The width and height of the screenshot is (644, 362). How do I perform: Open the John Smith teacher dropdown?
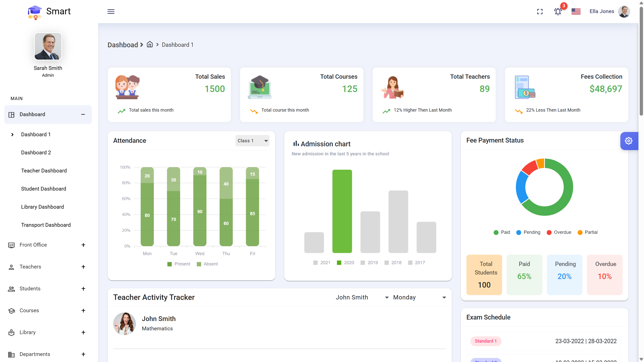click(x=362, y=297)
